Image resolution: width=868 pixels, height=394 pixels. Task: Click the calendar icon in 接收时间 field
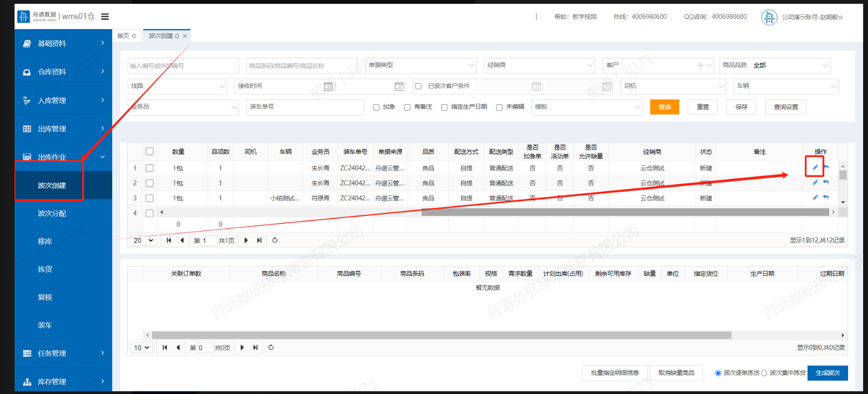point(328,86)
